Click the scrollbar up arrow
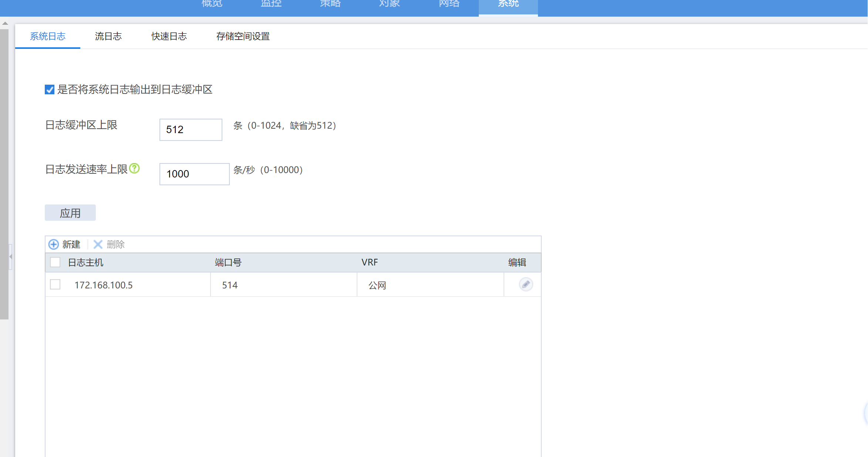 point(5,23)
